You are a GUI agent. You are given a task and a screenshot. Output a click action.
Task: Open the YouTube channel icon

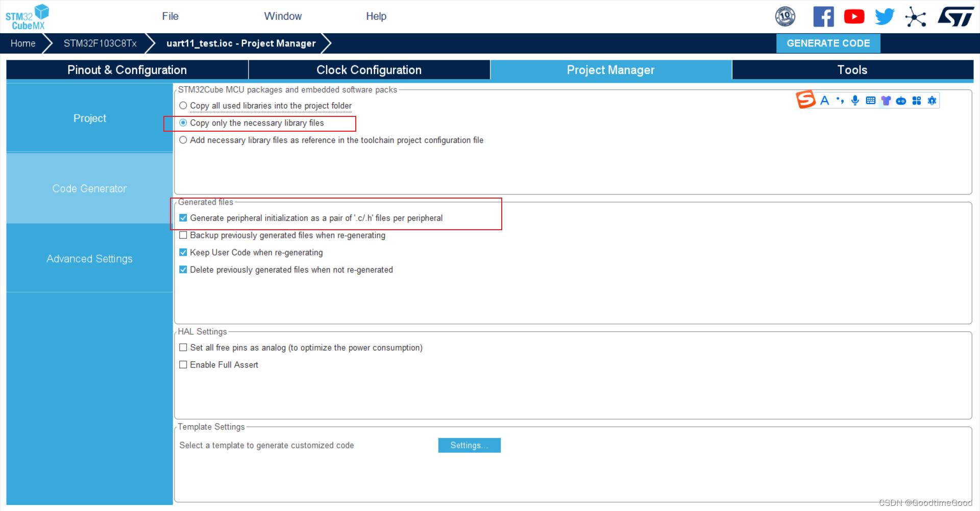(854, 16)
